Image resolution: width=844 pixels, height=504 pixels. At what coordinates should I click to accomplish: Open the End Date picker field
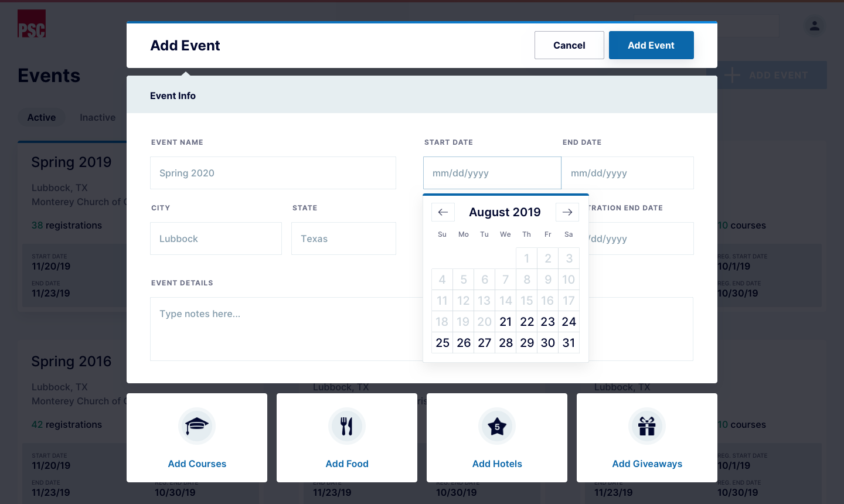click(627, 173)
